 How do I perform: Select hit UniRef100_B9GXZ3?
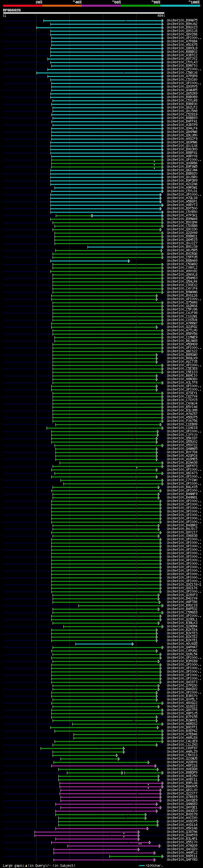pyautogui.click(x=182, y=28)
